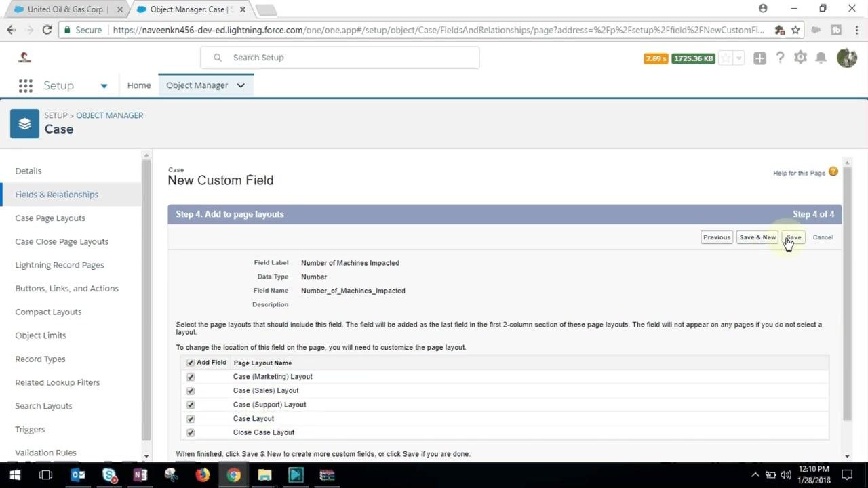This screenshot has height=488, width=868.
Task: Open Outlook from the taskbar
Action: [x=78, y=475]
